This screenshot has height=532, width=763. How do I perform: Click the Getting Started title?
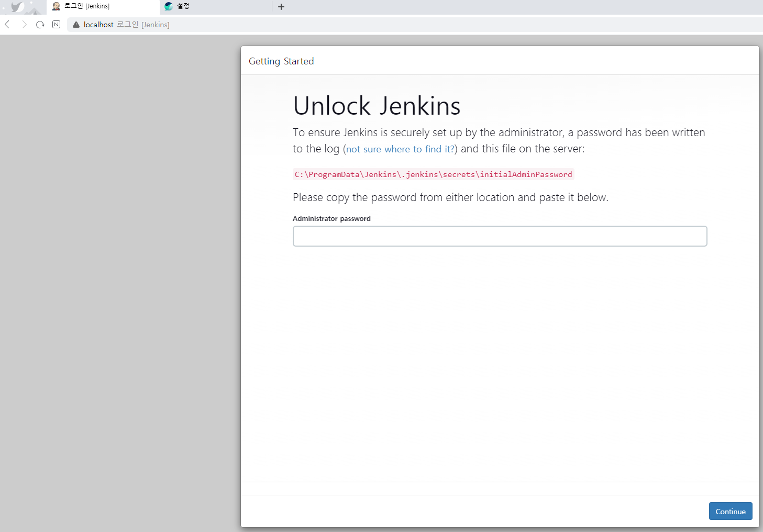pyautogui.click(x=281, y=61)
